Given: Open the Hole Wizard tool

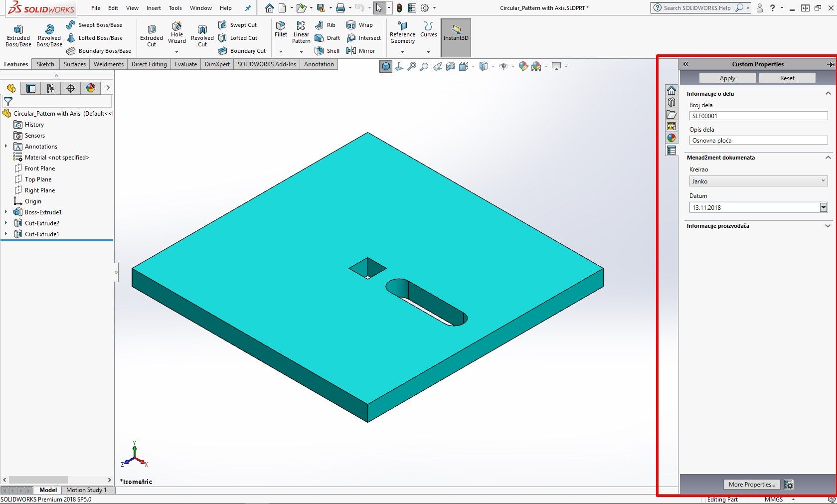Looking at the screenshot, I should click(x=177, y=32).
